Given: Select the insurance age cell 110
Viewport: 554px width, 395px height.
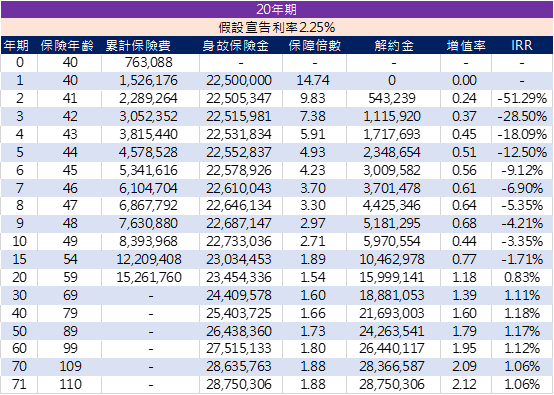Looking at the screenshot, I should pyautogui.click(x=70, y=385).
